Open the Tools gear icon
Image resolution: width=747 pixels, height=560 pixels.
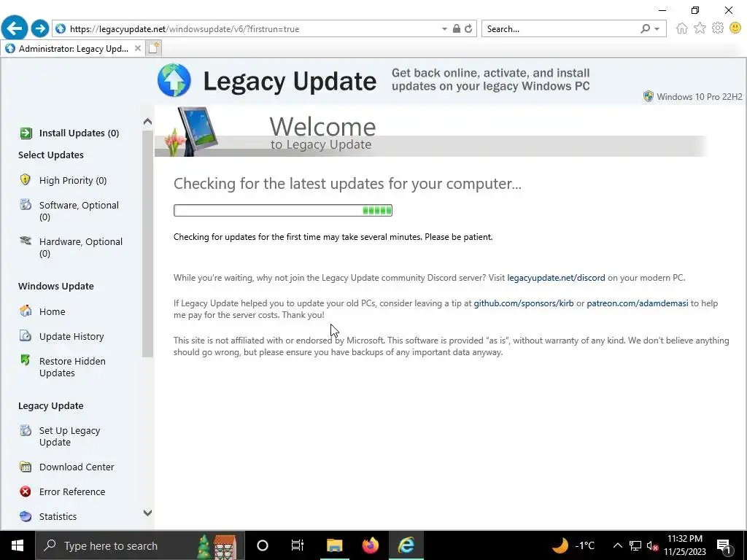(718, 28)
